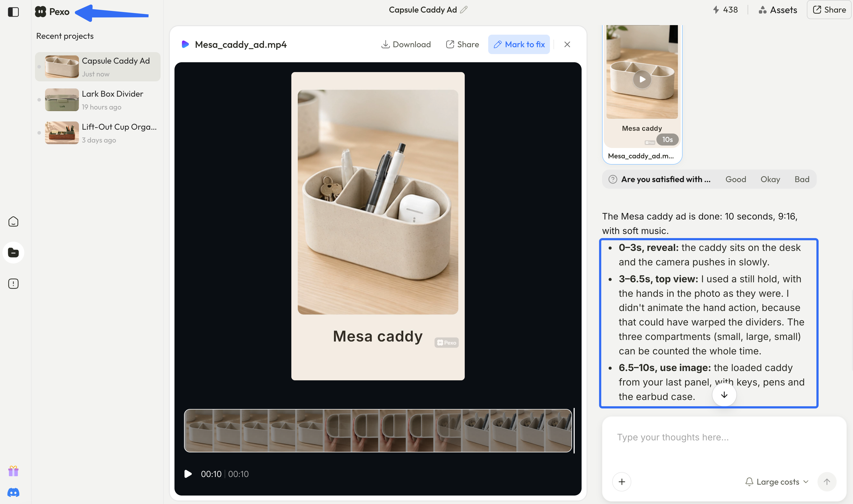The image size is (853, 504).
Task: Close the video preview panel
Action: pyautogui.click(x=567, y=45)
